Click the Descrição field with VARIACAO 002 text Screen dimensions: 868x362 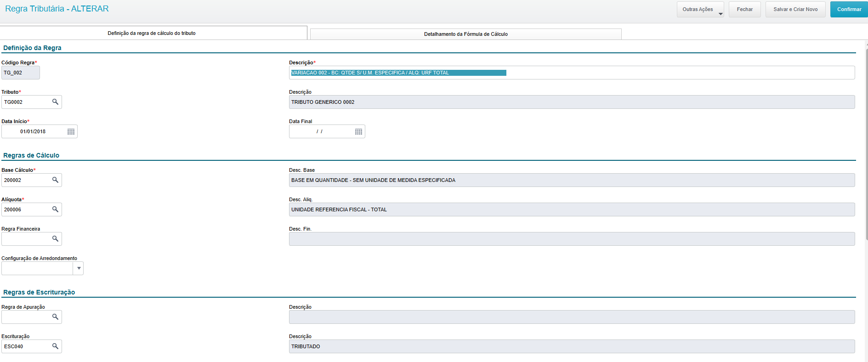pyautogui.click(x=572, y=73)
